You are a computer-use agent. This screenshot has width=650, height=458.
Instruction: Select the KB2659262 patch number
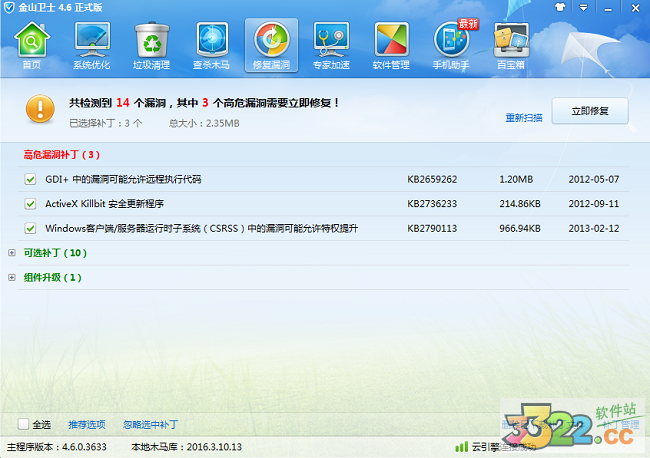click(432, 179)
